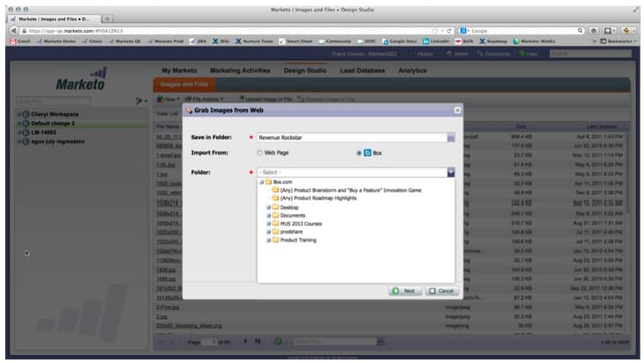Click Upload Image or File in toolbar
Image resolution: width=644 pixels, height=363 pixels.
(x=266, y=100)
